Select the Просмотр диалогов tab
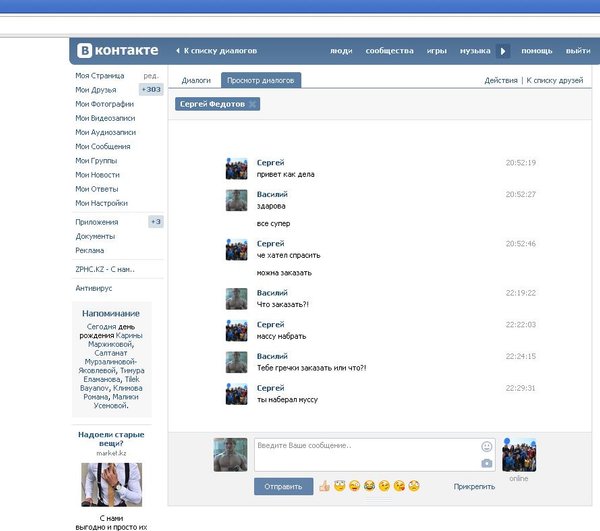The image size is (600, 531). click(261, 80)
